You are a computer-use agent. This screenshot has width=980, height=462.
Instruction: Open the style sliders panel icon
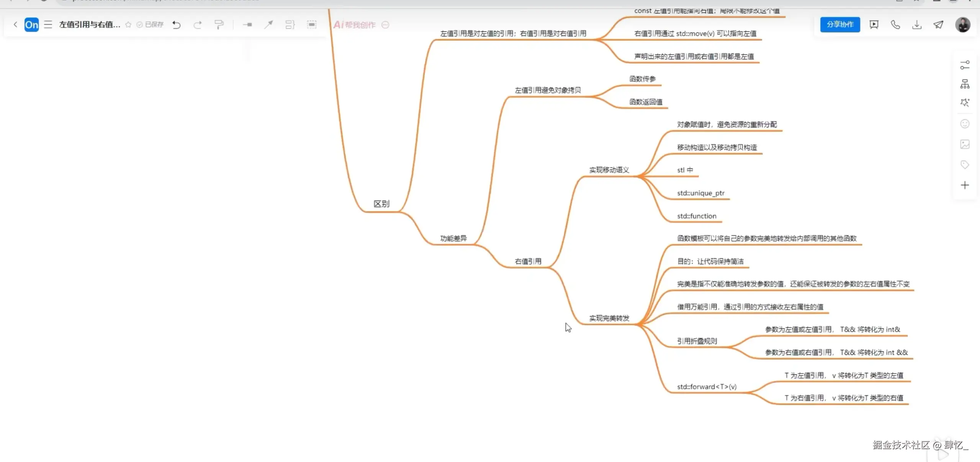965,65
